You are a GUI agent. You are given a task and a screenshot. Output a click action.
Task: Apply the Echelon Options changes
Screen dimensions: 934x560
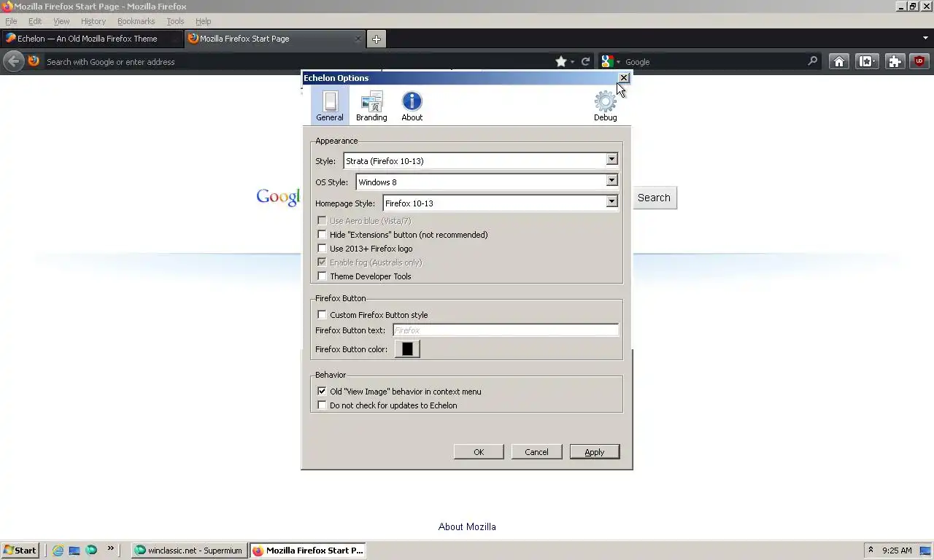click(x=595, y=452)
